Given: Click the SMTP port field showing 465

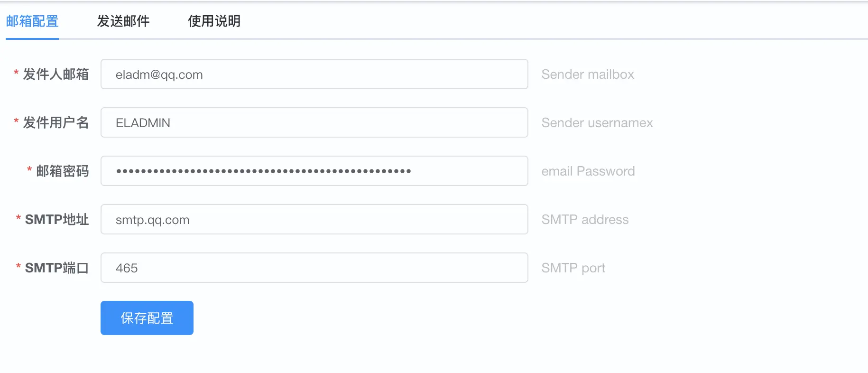Looking at the screenshot, I should tap(314, 268).
